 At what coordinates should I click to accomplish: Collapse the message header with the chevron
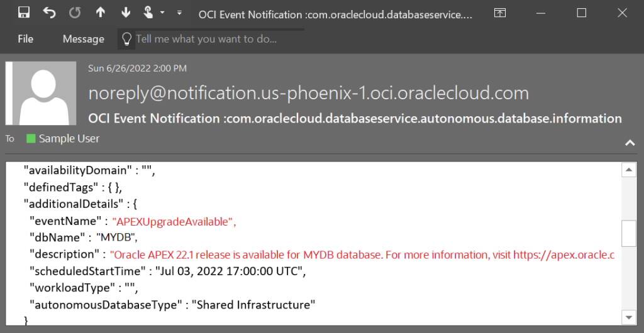(630, 143)
